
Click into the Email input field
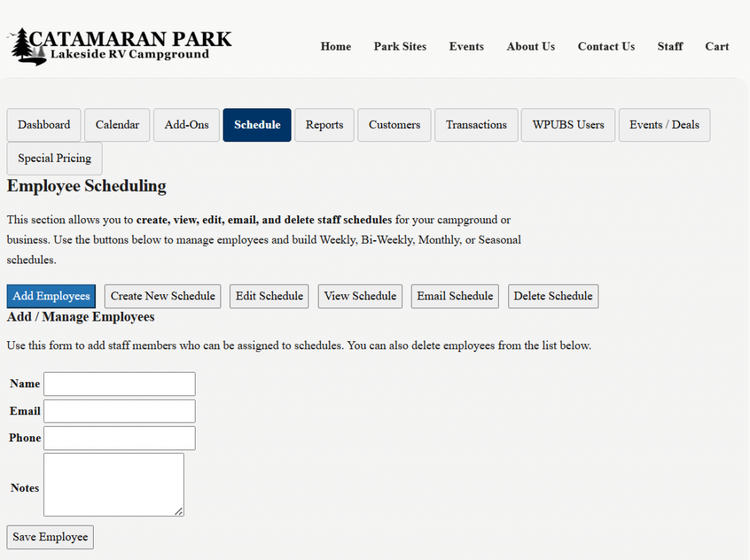click(119, 411)
